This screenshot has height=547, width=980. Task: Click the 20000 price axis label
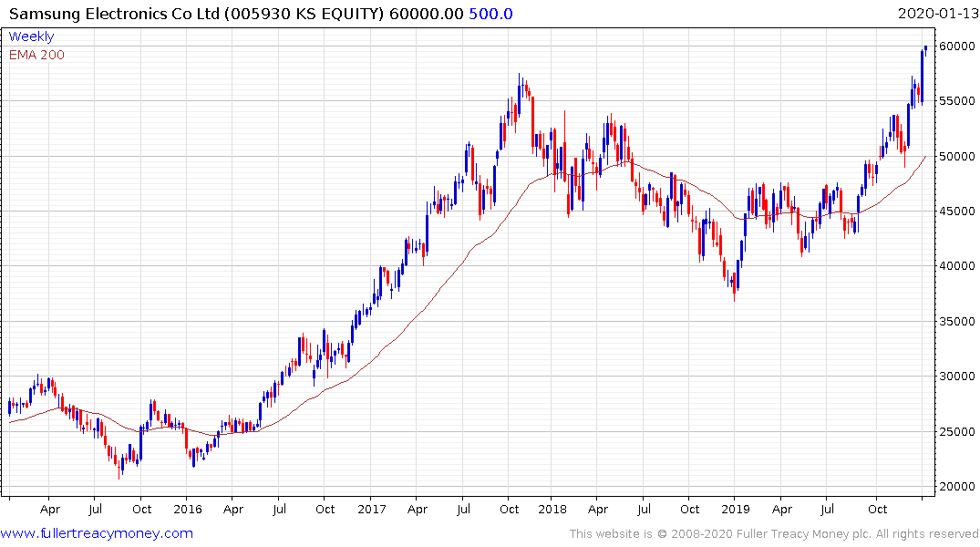956,486
